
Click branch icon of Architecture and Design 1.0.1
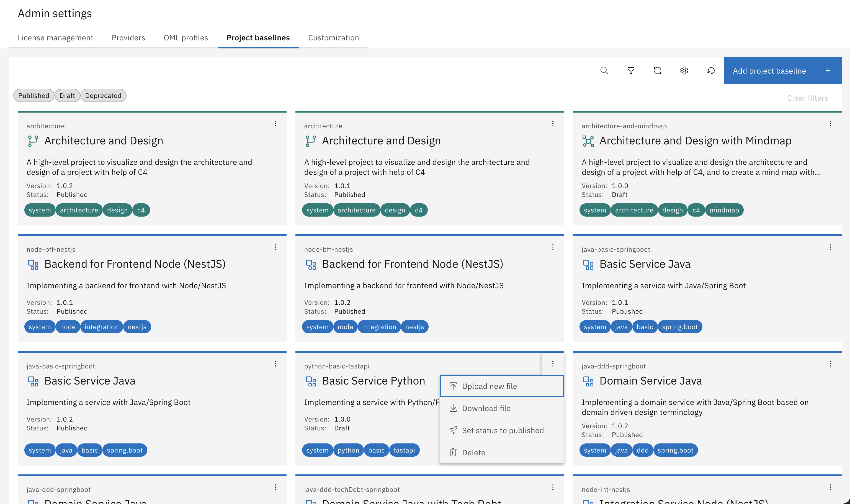[x=311, y=141]
